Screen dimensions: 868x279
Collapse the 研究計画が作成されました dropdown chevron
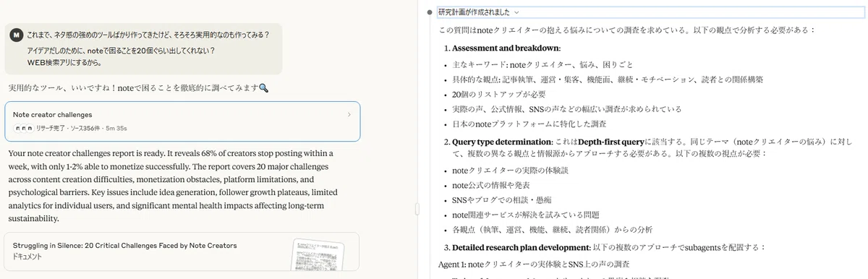516,13
